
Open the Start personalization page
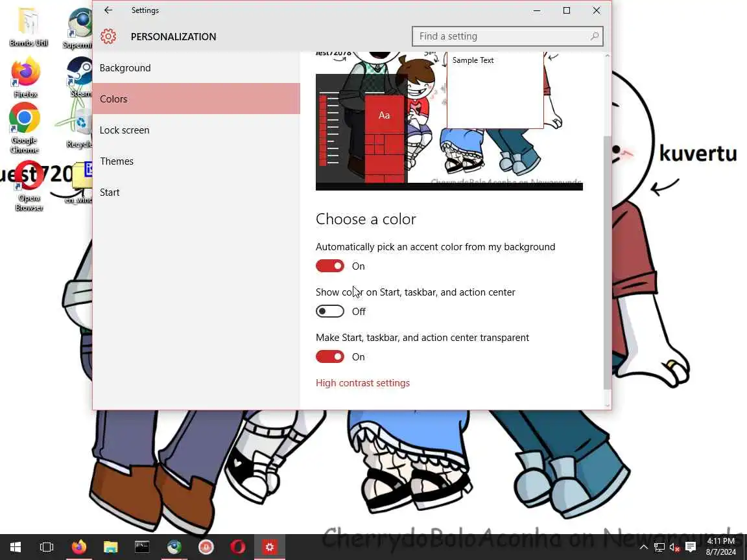(x=196, y=192)
